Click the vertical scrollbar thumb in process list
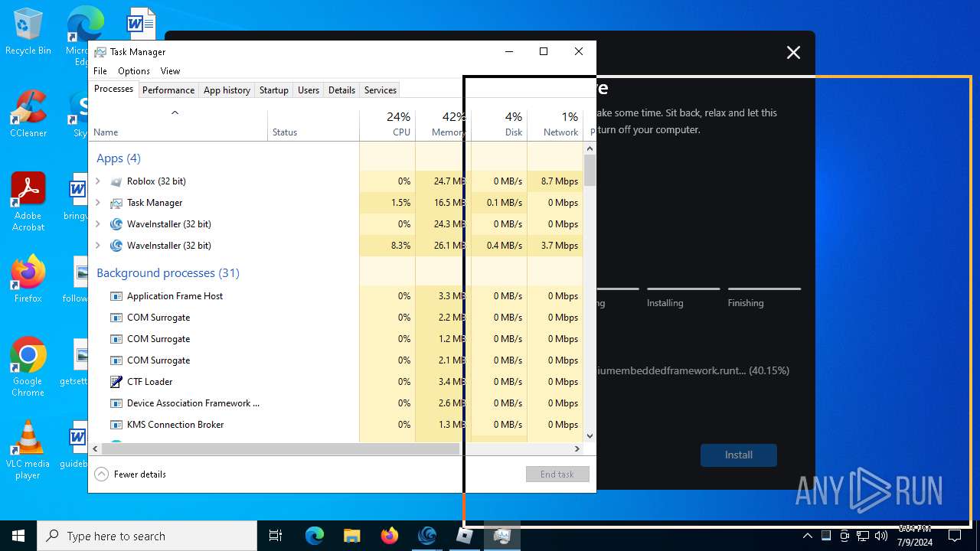 coord(590,171)
